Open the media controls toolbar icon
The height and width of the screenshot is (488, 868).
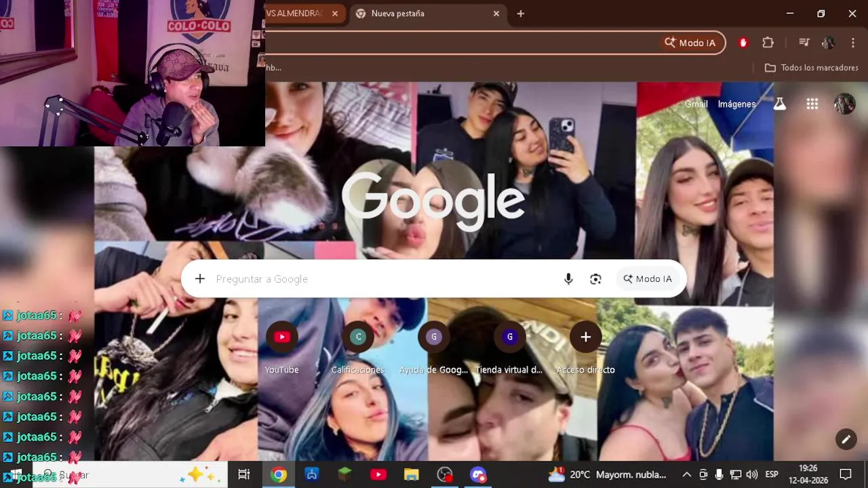(804, 43)
